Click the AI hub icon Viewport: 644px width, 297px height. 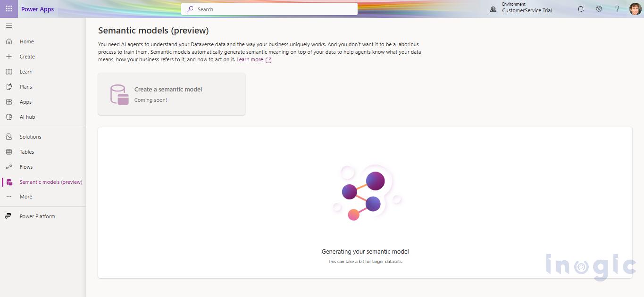coord(9,117)
